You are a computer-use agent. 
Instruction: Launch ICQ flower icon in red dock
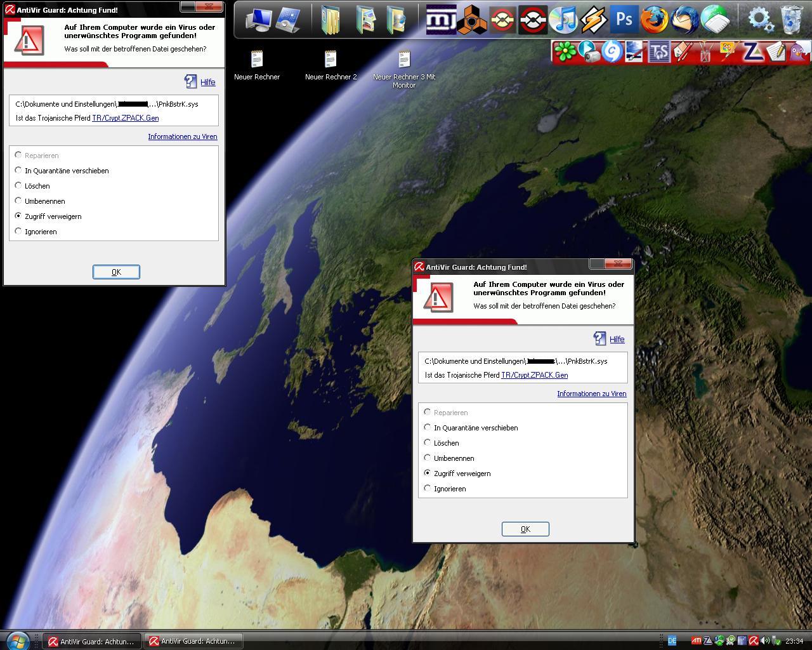pyautogui.click(x=565, y=51)
